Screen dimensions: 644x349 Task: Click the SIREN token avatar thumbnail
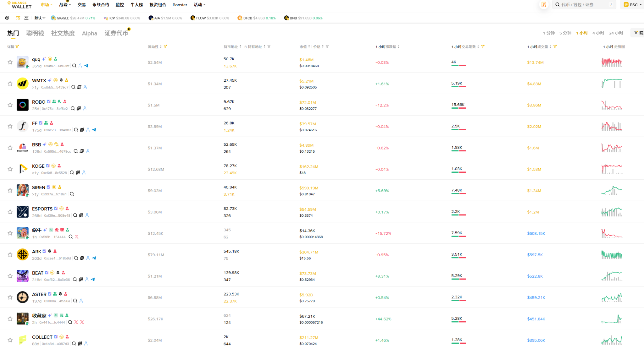point(22,190)
